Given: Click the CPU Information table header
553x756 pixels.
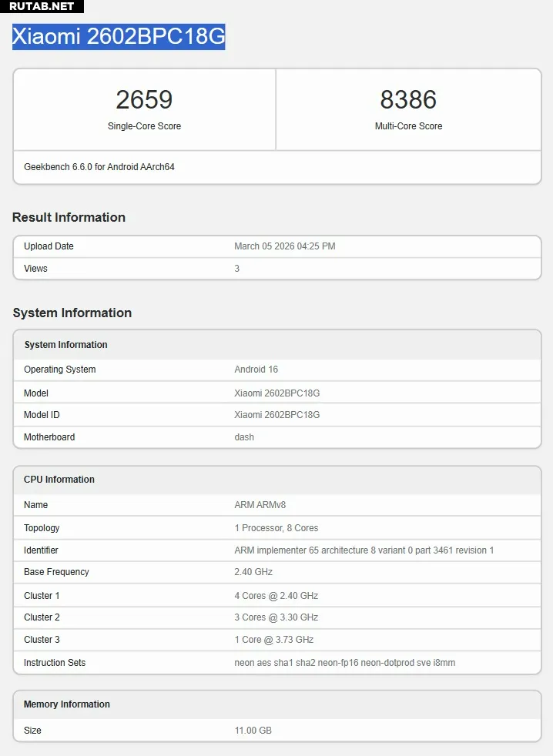Looking at the screenshot, I should (59, 480).
